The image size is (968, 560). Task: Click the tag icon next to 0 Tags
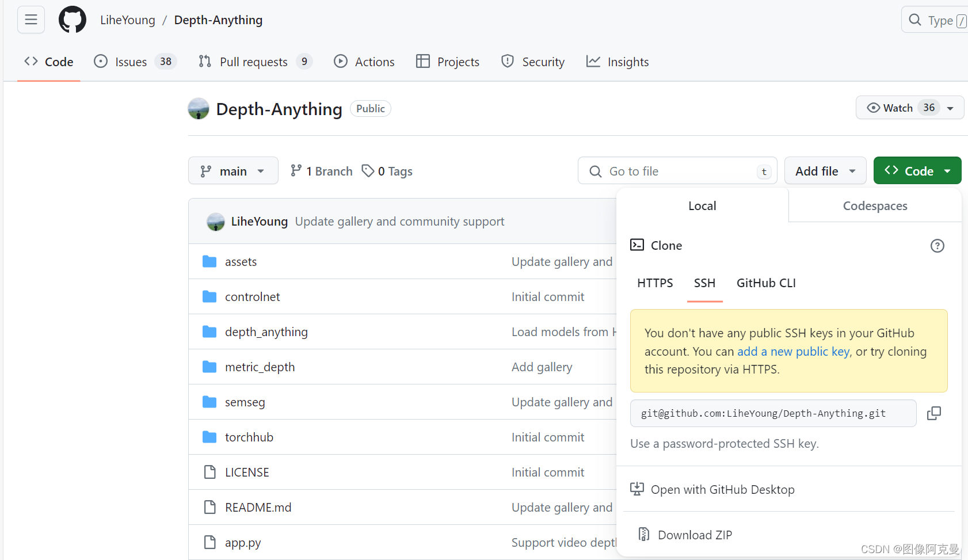tap(368, 170)
